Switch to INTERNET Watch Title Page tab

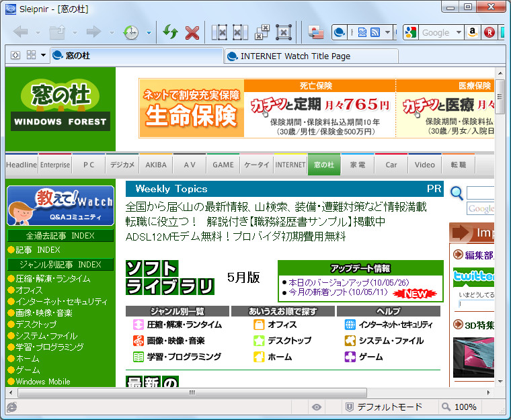(x=311, y=56)
